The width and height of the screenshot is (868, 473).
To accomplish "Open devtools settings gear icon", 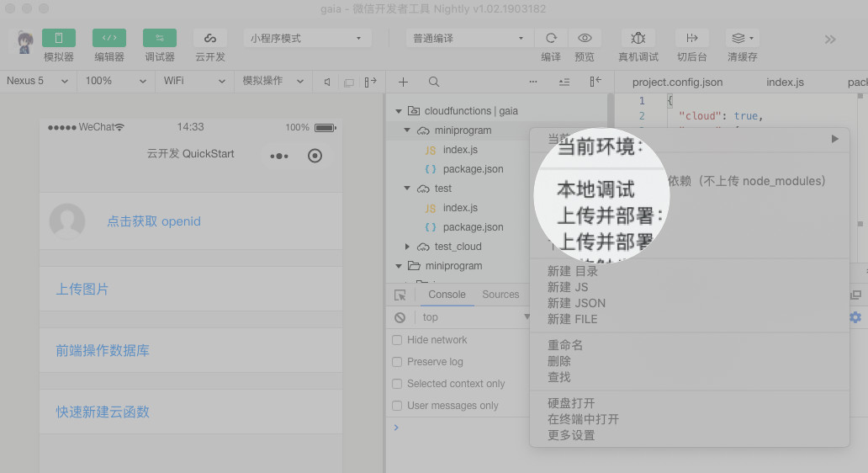I will (856, 316).
